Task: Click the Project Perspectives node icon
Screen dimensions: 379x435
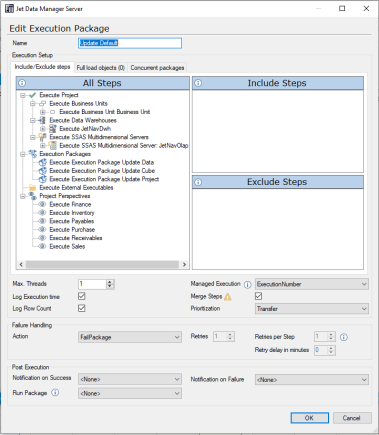Action: click(32, 196)
